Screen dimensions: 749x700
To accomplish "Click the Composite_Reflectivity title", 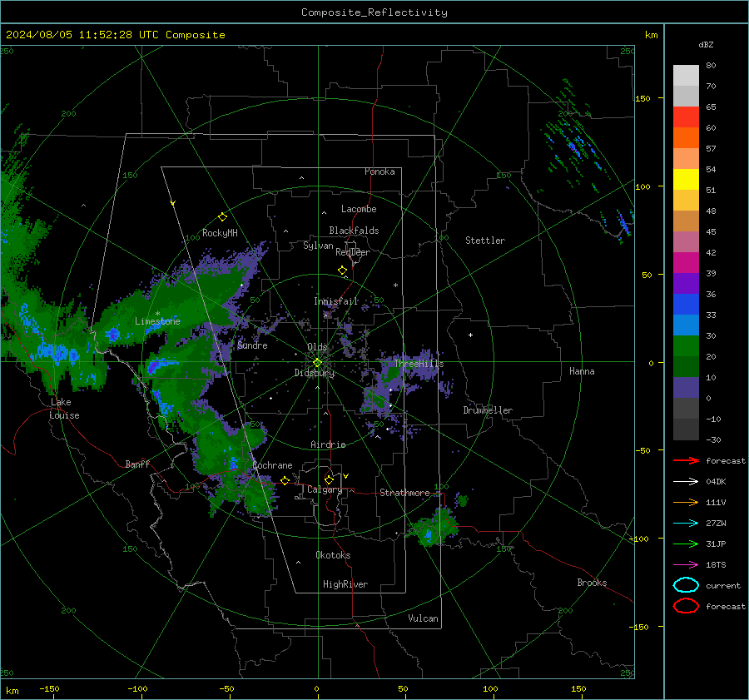I will [374, 12].
